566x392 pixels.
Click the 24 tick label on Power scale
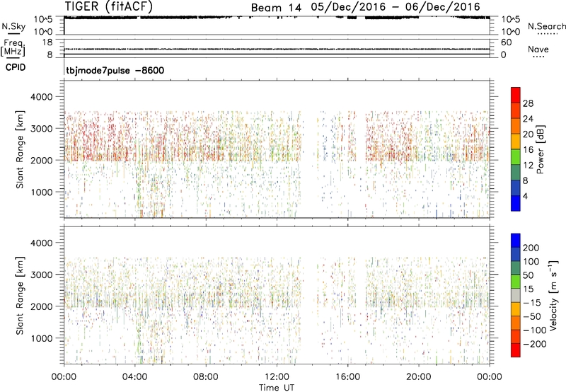(528, 119)
